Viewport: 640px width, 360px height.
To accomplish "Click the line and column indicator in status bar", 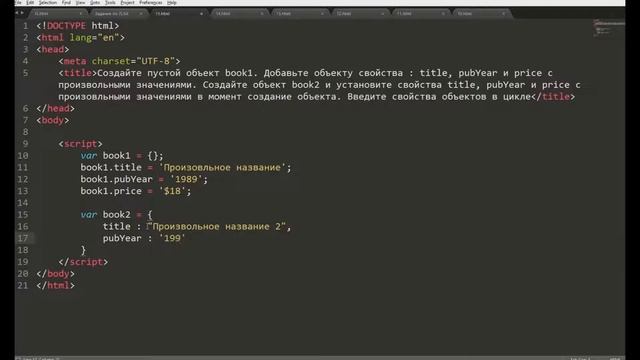I will click(x=40, y=358).
